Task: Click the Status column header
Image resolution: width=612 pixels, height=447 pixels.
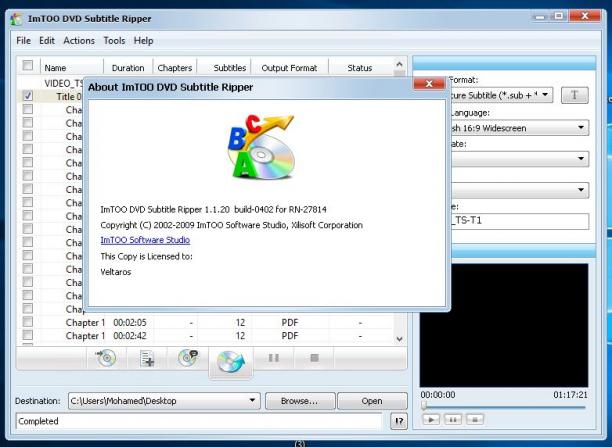Action: point(359,68)
